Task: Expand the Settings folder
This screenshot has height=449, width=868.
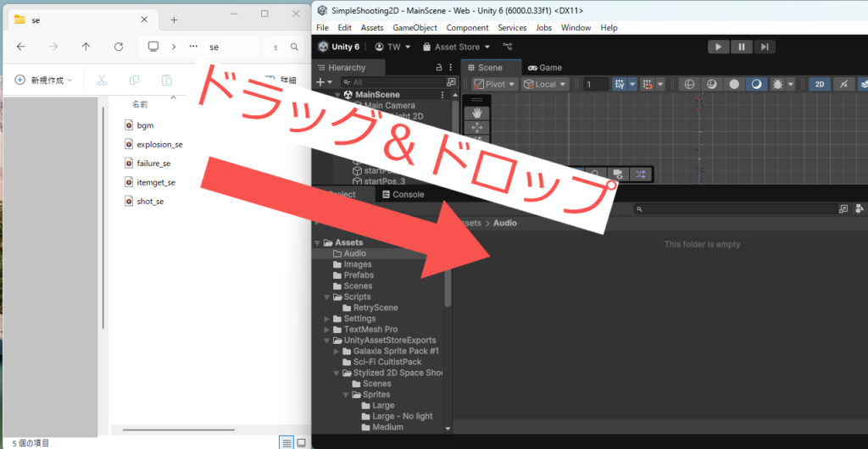Action: (326, 319)
